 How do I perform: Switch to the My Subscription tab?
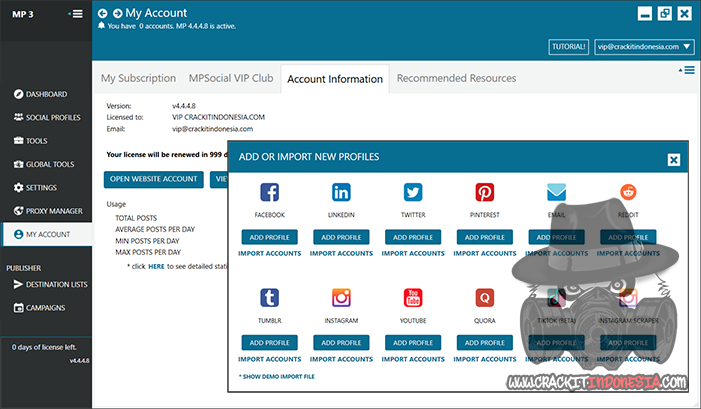click(x=138, y=78)
